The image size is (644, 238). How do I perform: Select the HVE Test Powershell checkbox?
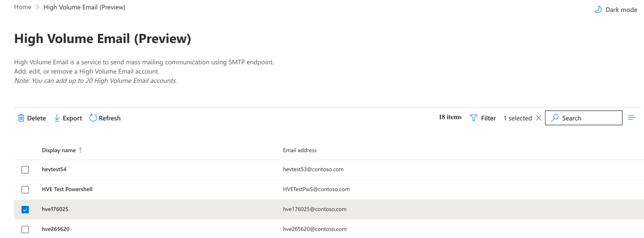25,189
